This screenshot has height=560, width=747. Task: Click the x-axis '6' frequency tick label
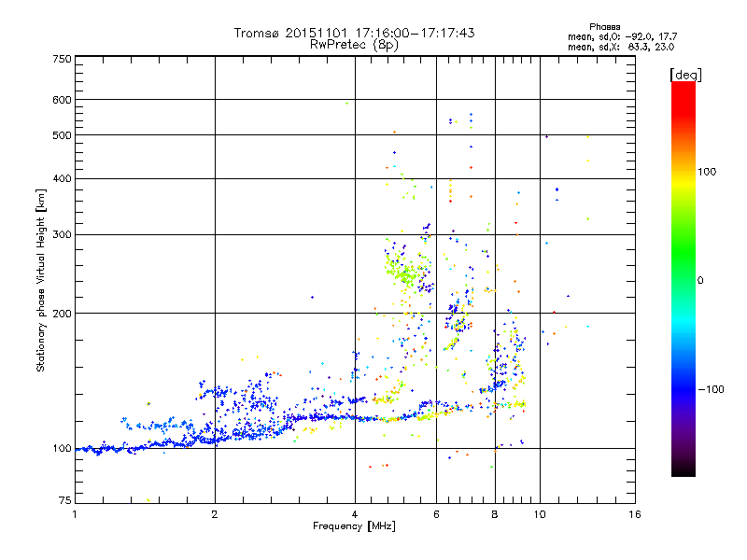coord(436,514)
